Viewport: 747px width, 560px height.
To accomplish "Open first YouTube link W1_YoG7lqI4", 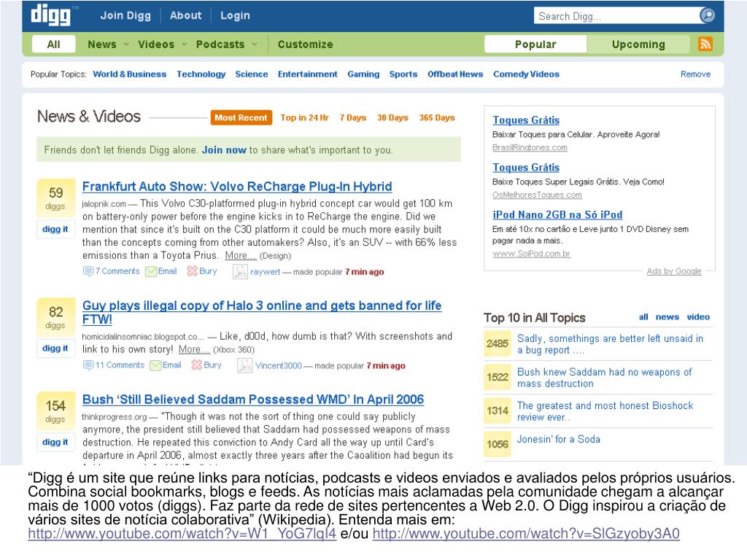I will coord(182,534).
